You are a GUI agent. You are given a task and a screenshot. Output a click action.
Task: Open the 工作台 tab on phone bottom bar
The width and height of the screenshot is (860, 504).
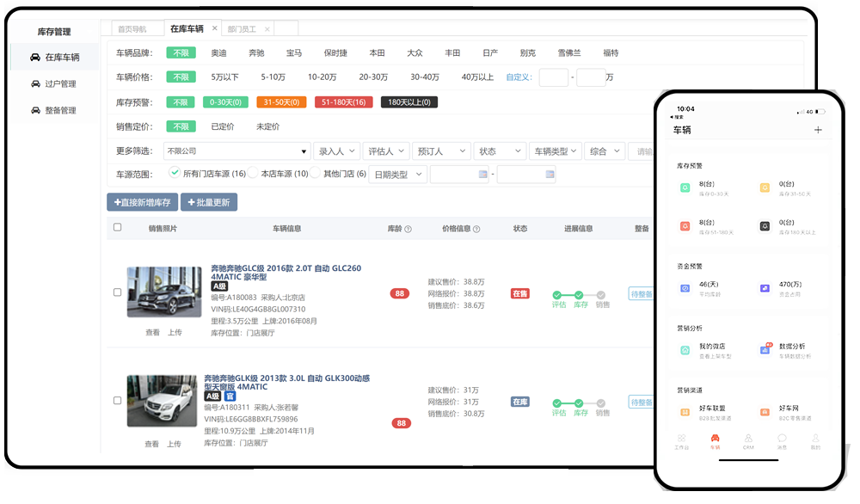681,441
